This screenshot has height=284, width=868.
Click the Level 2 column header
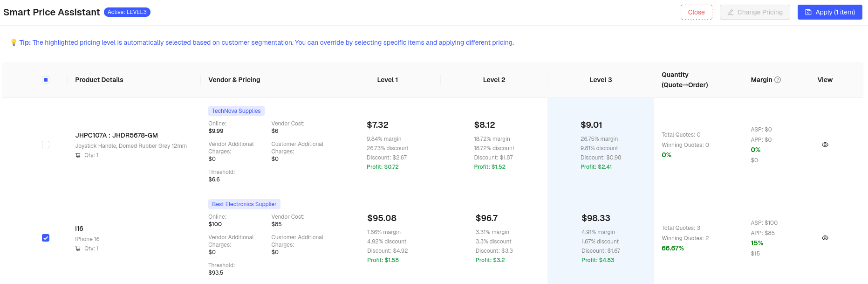pyautogui.click(x=494, y=80)
